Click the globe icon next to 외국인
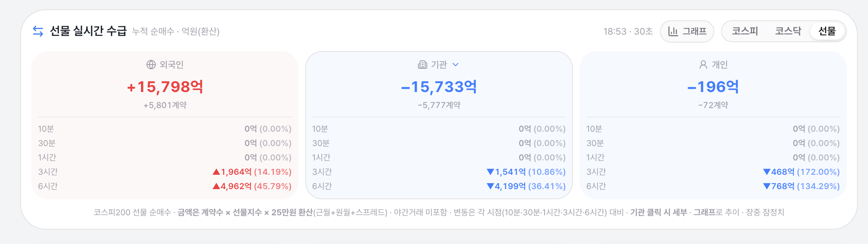 pos(151,65)
